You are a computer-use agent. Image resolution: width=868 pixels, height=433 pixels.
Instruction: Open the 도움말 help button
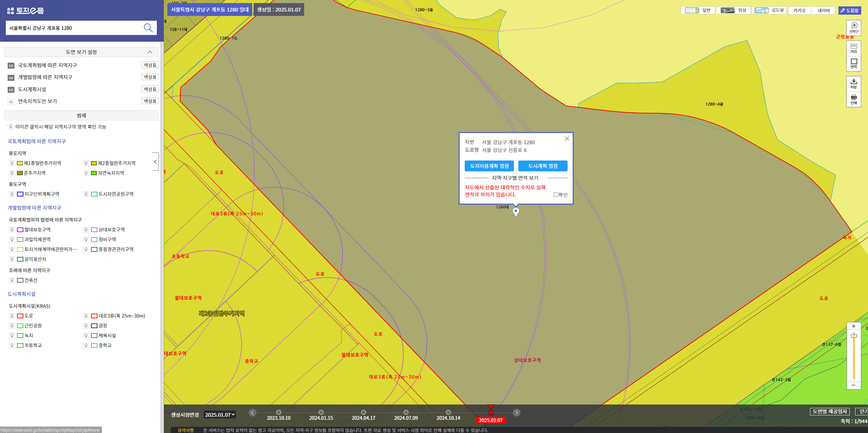850,11
